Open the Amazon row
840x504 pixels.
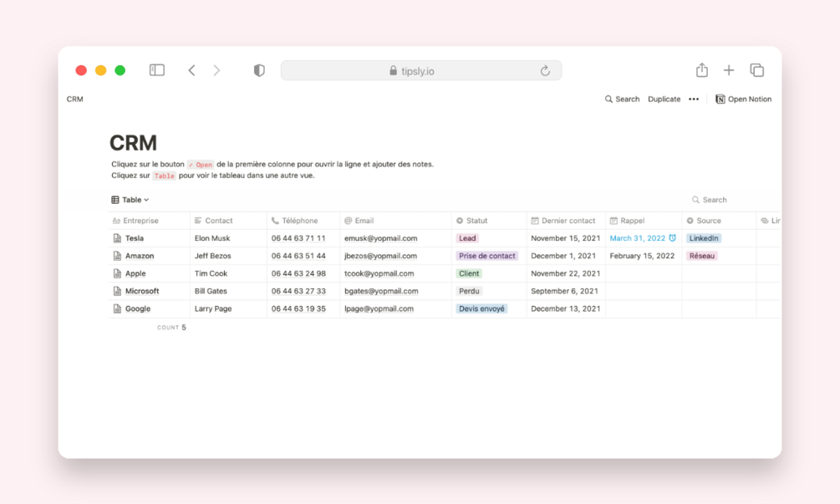[x=140, y=256]
